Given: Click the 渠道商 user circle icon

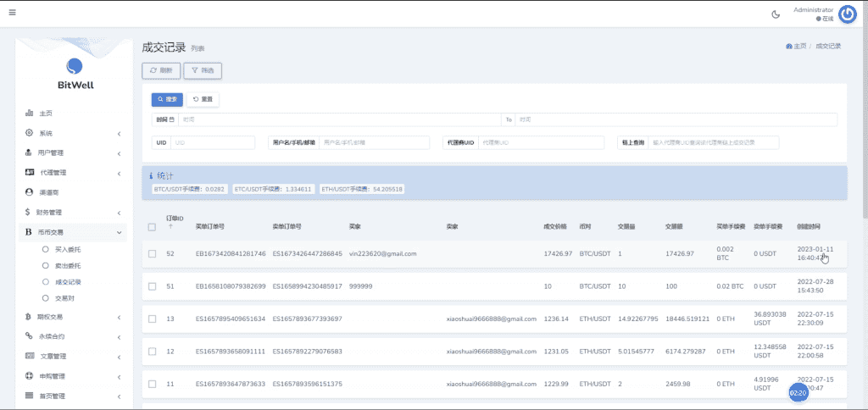Looking at the screenshot, I should (x=30, y=192).
